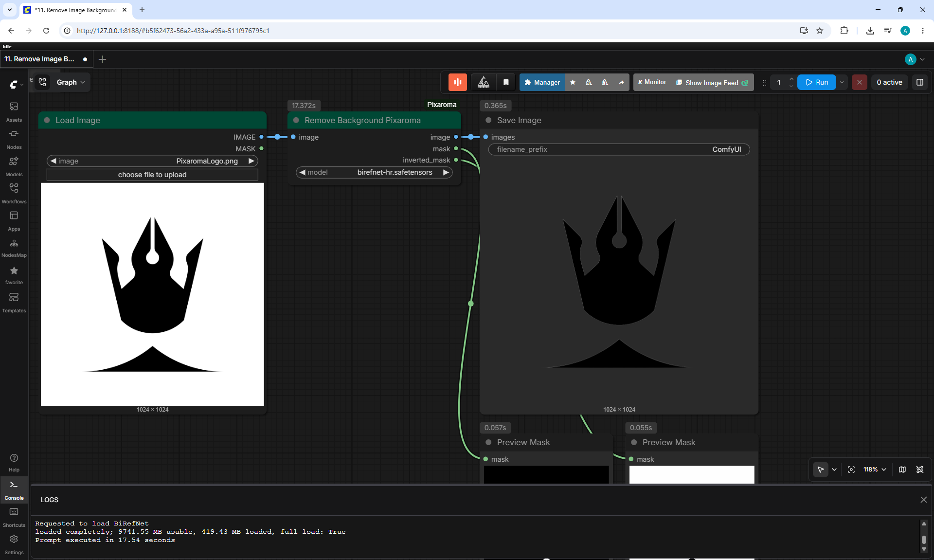Click the 0 active queue indicator
Viewport: 934px width, 560px height.
click(889, 82)
